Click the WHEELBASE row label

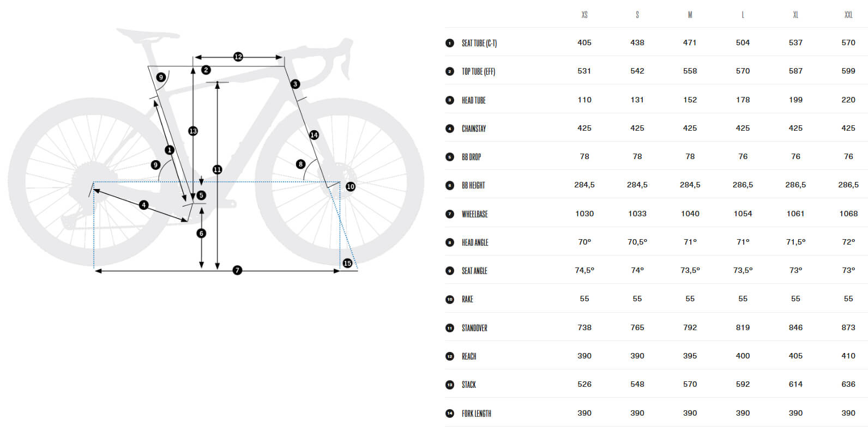click(474, 214)
